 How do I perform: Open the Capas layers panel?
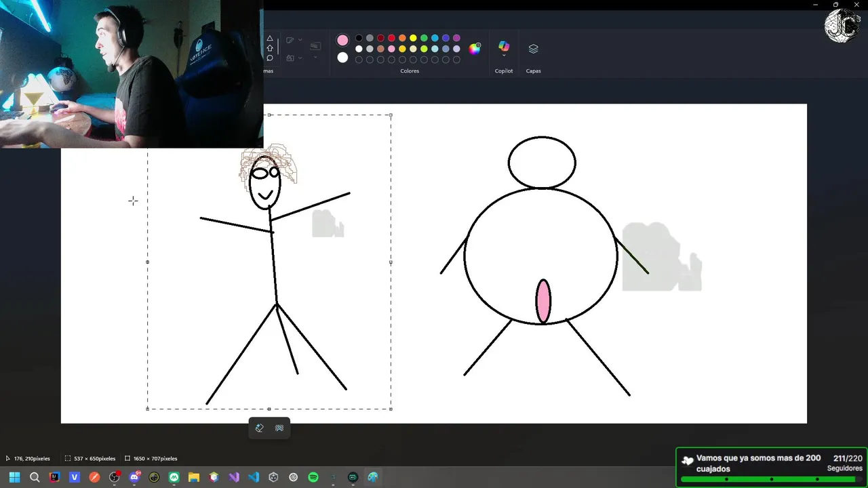(533, 49)
